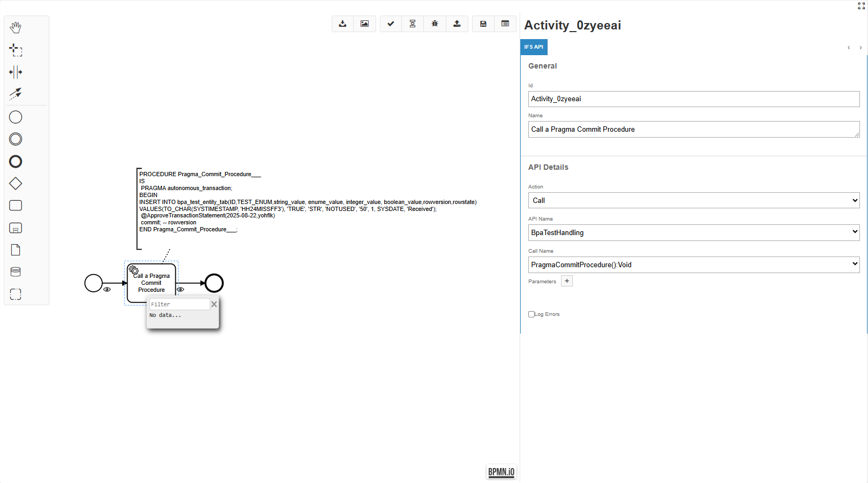
Task: Close the filter popup with X
Action: 214,304
